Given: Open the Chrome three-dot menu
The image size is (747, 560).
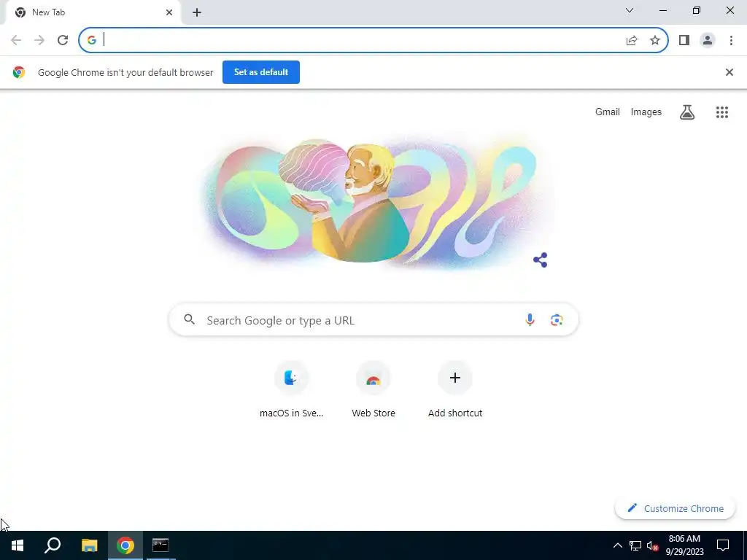Looking at the screenshot, I should (x=731, y=40).
